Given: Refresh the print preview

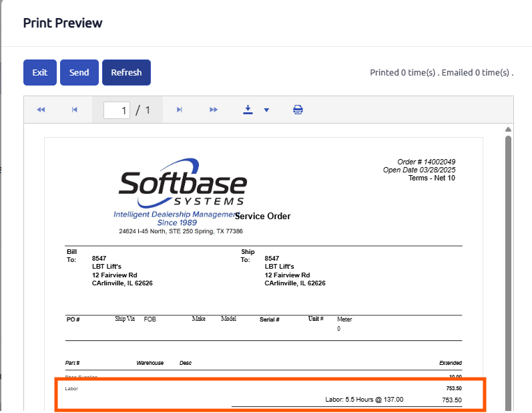Looking at the screenshot, I should (126, 72).
